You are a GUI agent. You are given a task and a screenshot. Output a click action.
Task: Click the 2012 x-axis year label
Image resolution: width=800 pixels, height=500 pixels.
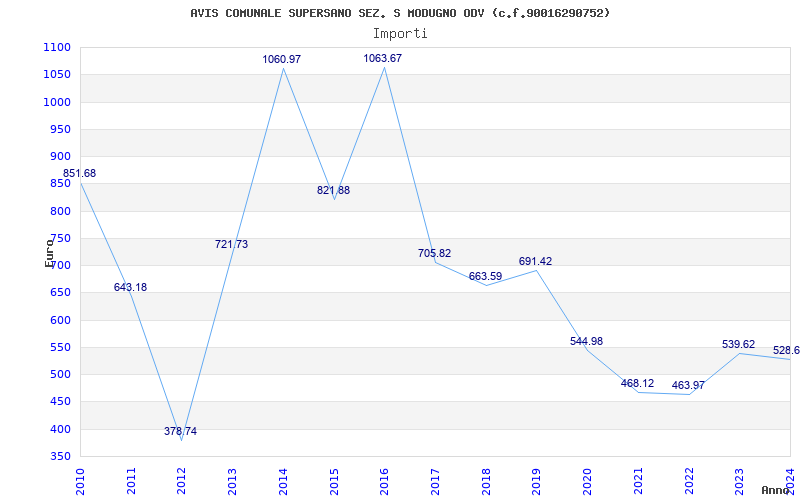point(181,481)
